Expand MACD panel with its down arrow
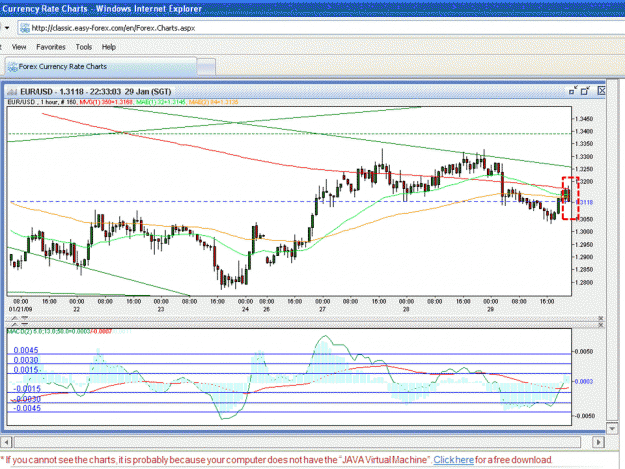625x469 pixels. pyautogui.click(x=25, y=325)
